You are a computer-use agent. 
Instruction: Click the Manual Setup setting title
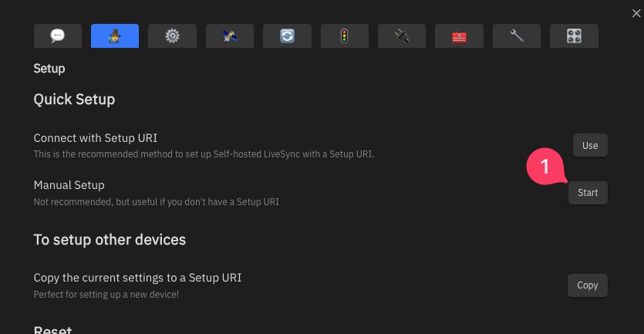pyautogui.click(x=69, y=185)
